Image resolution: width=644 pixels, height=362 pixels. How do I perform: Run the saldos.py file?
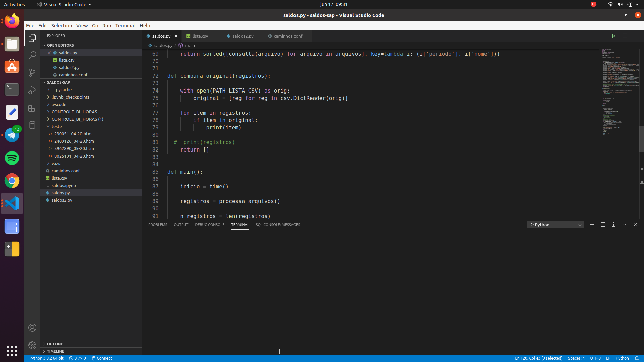614,36
